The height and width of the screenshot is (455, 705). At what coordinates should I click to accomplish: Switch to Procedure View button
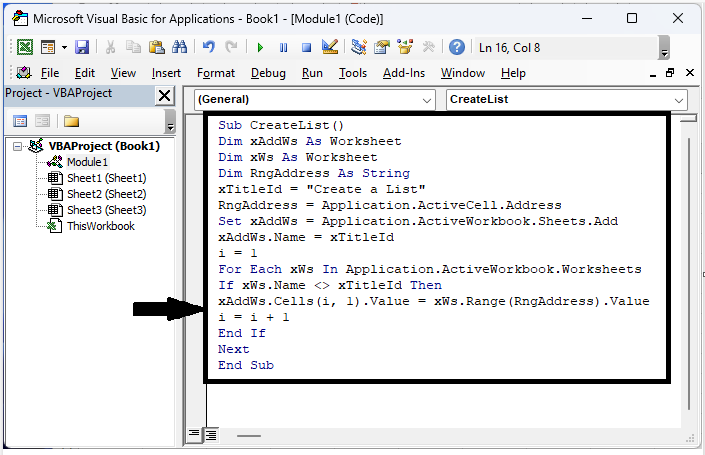click(194, 434)
